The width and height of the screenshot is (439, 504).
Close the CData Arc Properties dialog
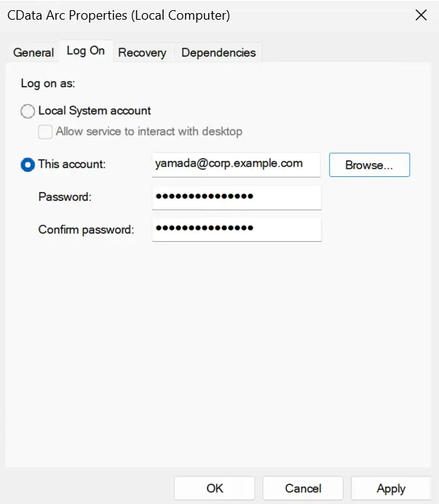(x=421, y=15)
